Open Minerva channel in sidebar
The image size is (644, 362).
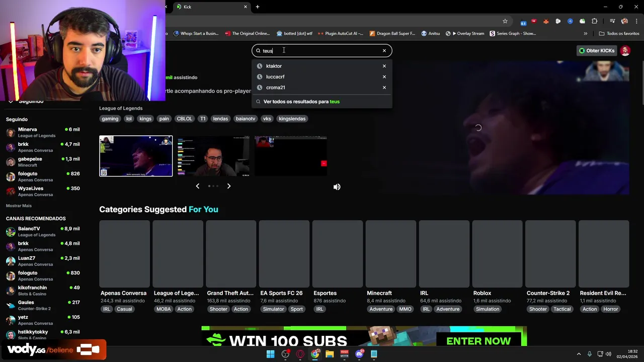[43, 132]
